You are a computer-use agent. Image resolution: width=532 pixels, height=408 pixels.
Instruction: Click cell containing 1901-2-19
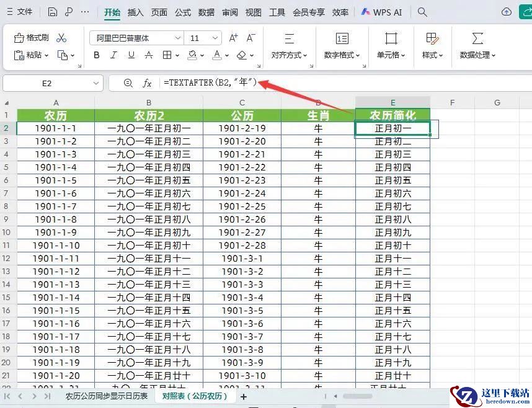pyautogui.click(x=242, y=128)
